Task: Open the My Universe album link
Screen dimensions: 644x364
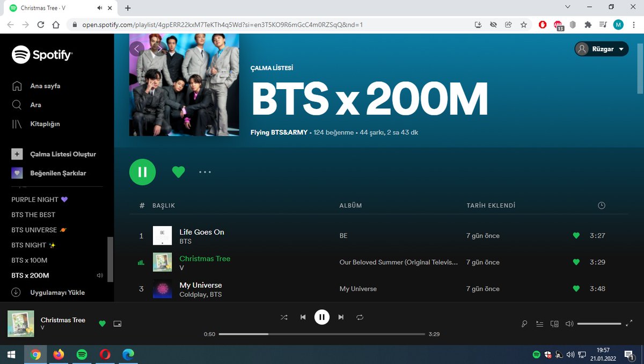Action: point(358,289)
